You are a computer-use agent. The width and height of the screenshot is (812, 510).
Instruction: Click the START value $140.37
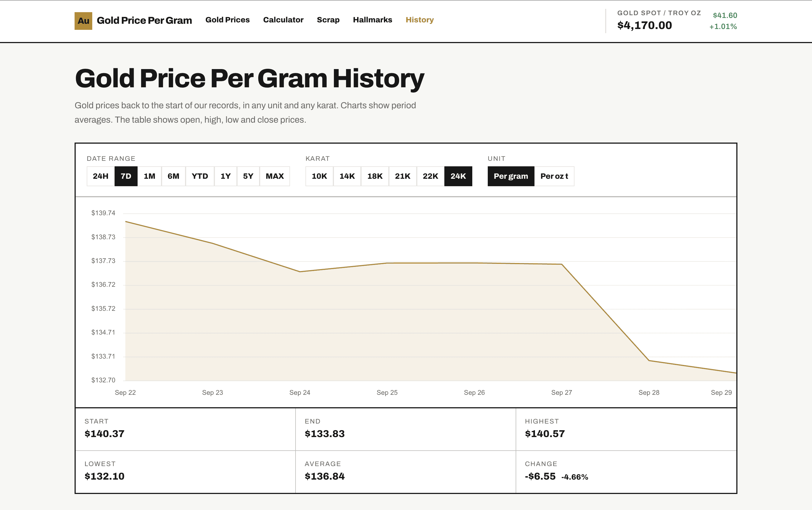tap(104, 434)
